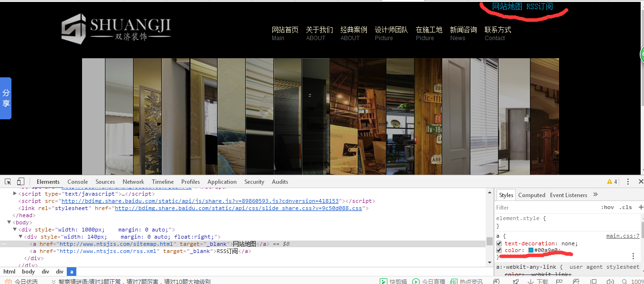
Task: Open DevTools three-dot customize menu
Action: 628,182
